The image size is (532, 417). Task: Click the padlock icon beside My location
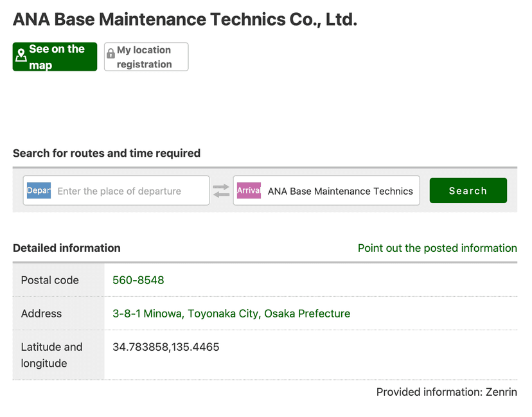coord(111,53)
